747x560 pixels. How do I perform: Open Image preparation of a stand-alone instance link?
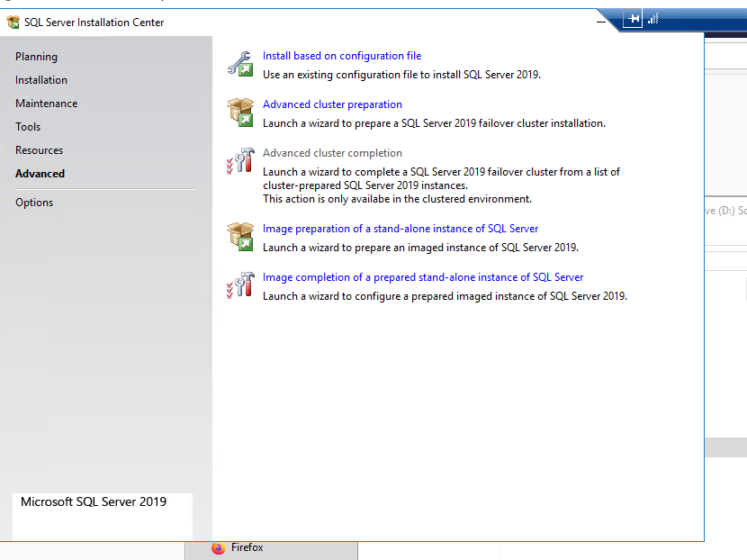click(x=400, y=229)
